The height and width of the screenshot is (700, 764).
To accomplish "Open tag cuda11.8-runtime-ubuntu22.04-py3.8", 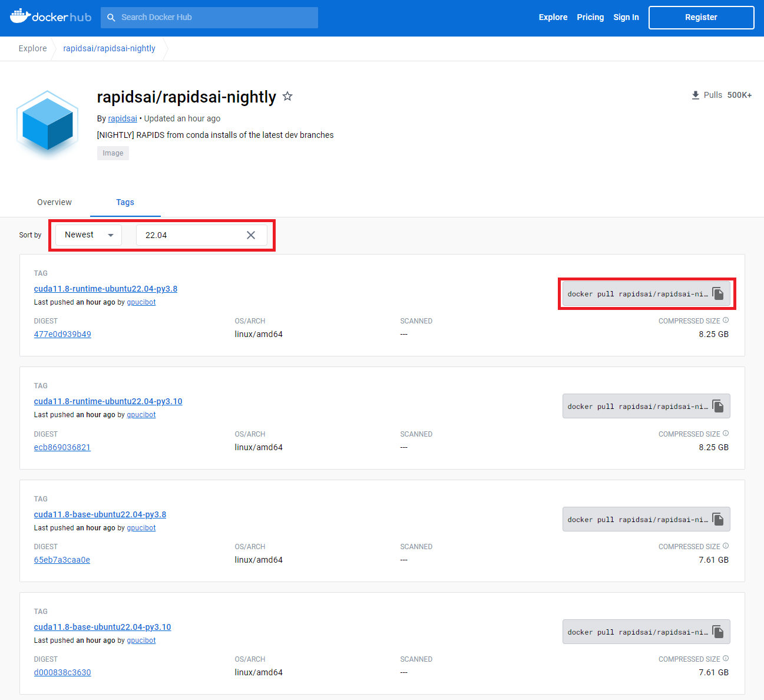I will click(105, 289).
